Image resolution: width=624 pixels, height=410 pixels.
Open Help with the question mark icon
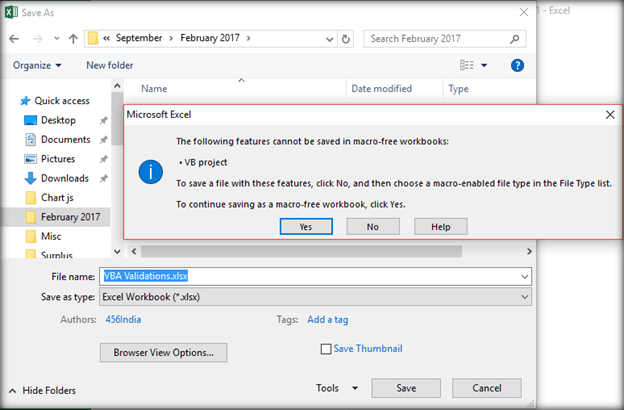517,65
